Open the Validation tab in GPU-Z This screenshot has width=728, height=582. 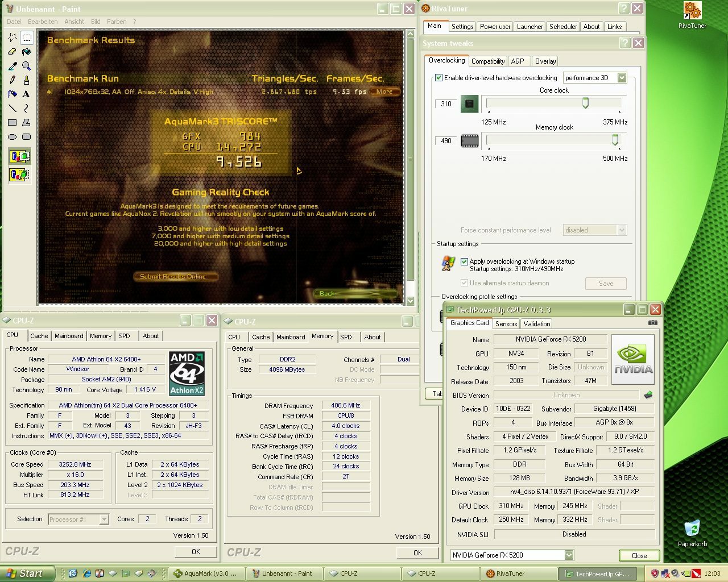(537, 324)
